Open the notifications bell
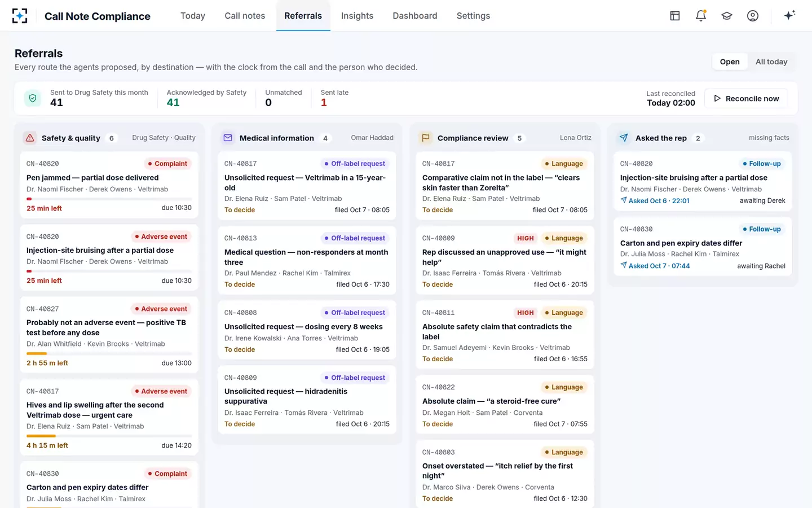 [701, 16]
